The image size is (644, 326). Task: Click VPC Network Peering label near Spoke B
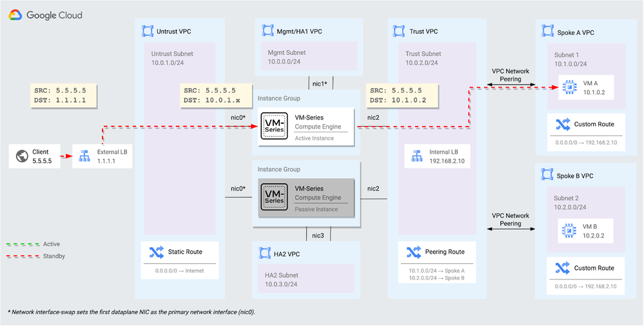[511, 219]
